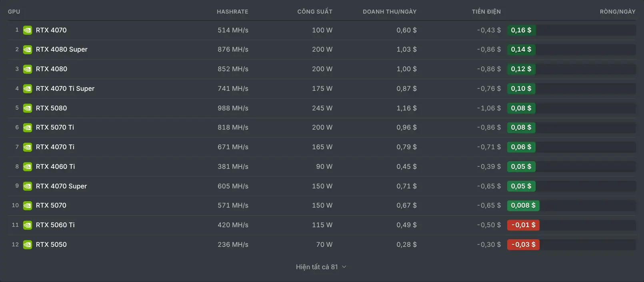
Task: Click the 381 MH/s hashrate value
Action: pyautogui.click(x=233, y=166)
